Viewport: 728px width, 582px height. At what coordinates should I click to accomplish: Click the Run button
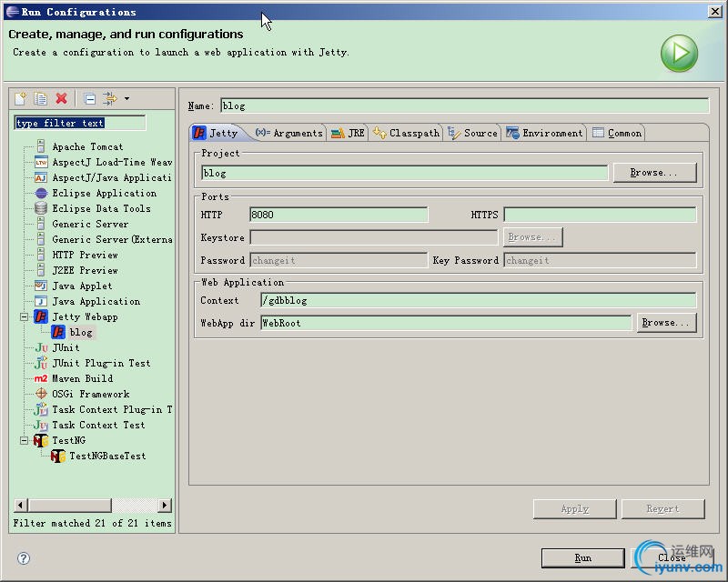(583, 557)
